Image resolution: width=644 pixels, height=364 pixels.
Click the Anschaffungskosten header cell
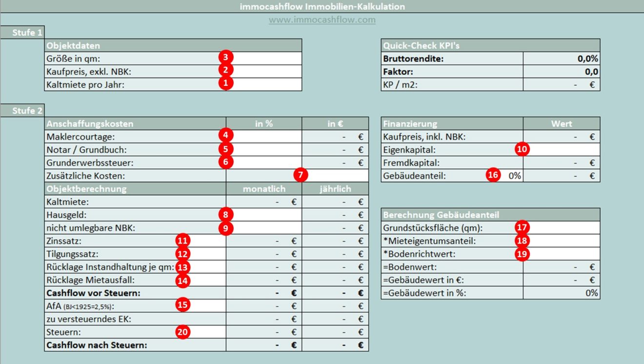[x=135, y=124]
